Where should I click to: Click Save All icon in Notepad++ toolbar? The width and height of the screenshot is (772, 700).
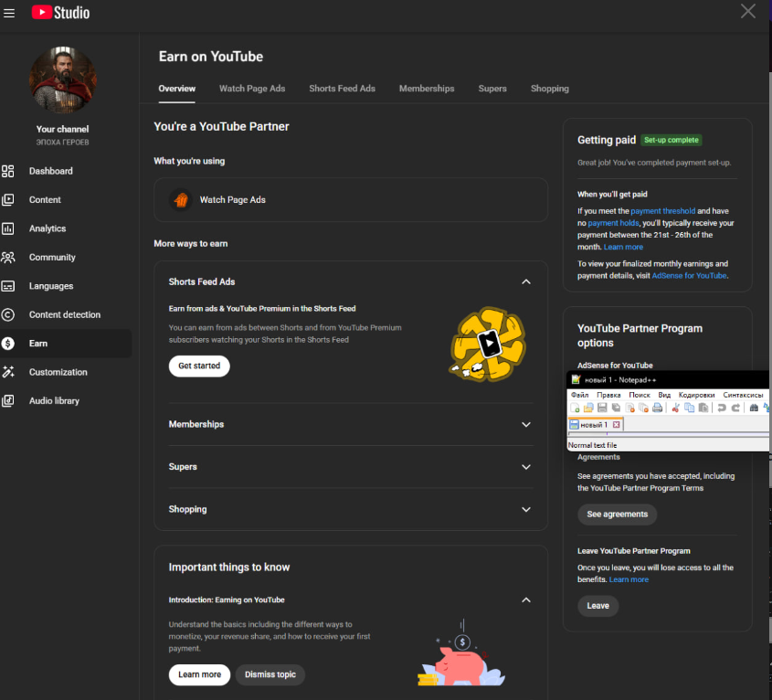click(x=616, y=408)
